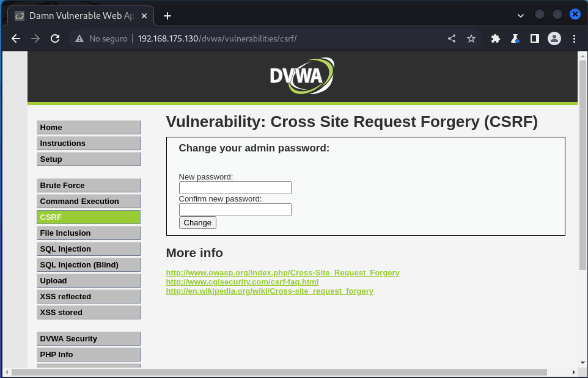Open the Chrome Labs flask icon
588x378 pixels.
pos(515,38)
